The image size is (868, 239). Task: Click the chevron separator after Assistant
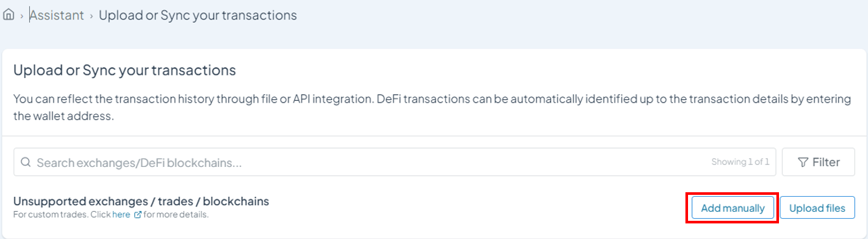pos(92,16)
